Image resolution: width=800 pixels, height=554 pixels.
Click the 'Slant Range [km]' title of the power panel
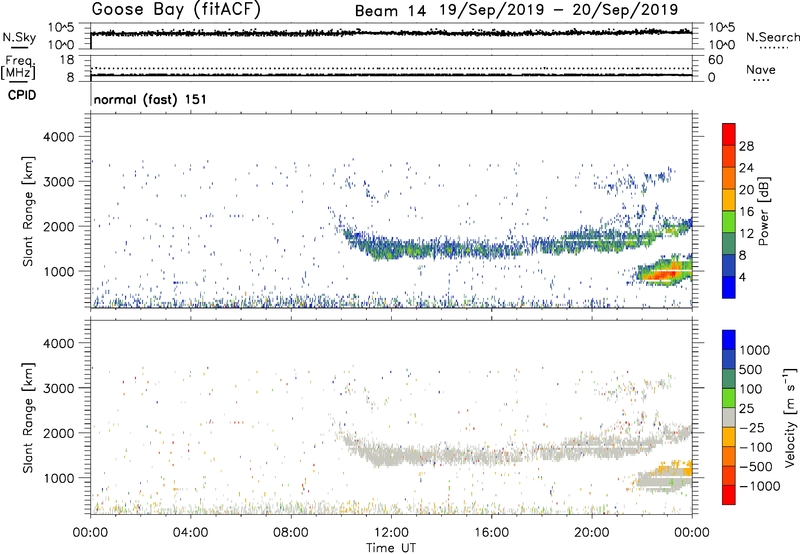tap(28, 211)
